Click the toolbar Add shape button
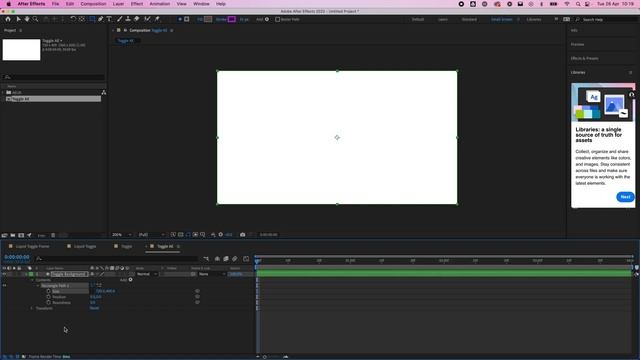640x360 pixels. tap(267, 19)
